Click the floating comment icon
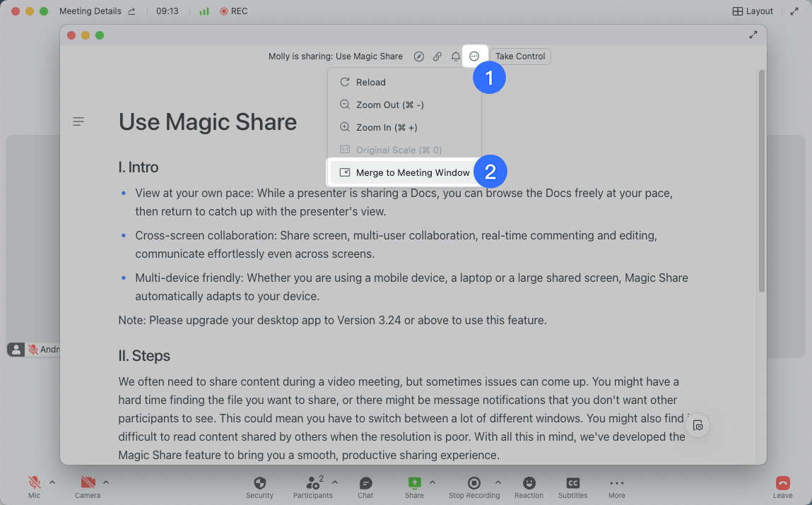This screenshot has width=812, height=505. click(x=698, y=425)
